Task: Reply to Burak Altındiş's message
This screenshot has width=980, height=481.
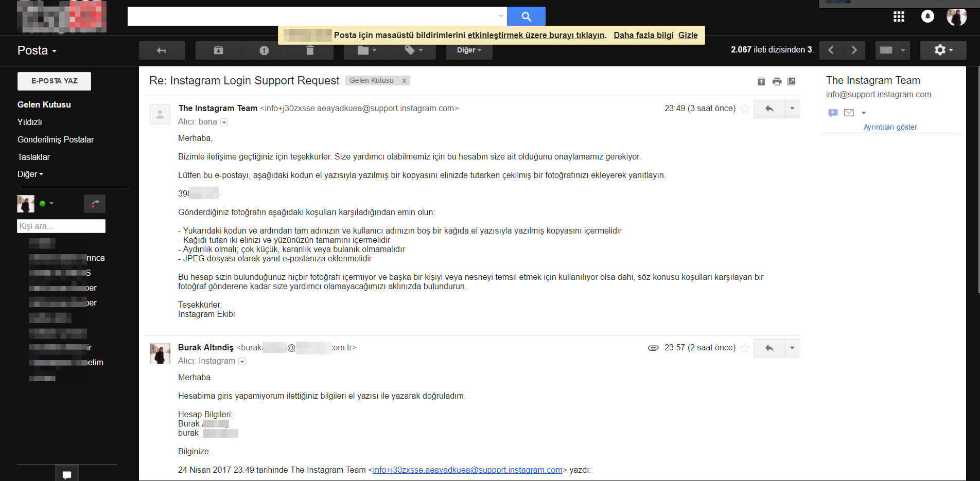Action: (x=769, y=348)
